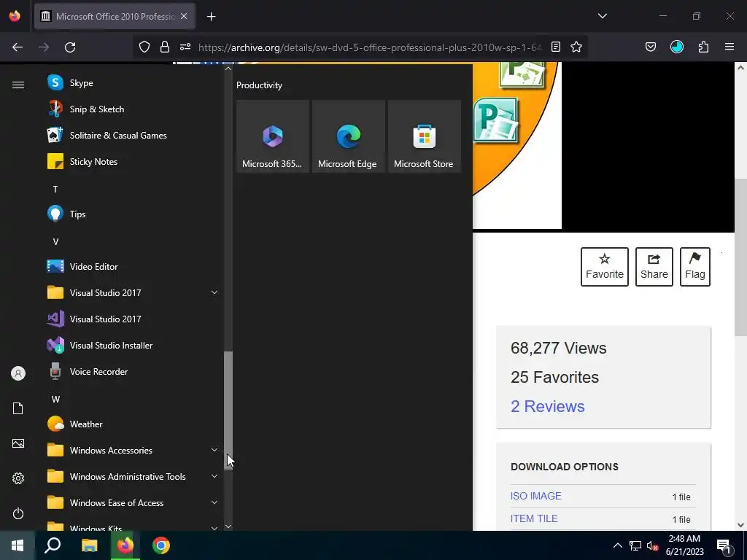
Task: Open ISO IMAGE download link
Action: click(536, 496)
